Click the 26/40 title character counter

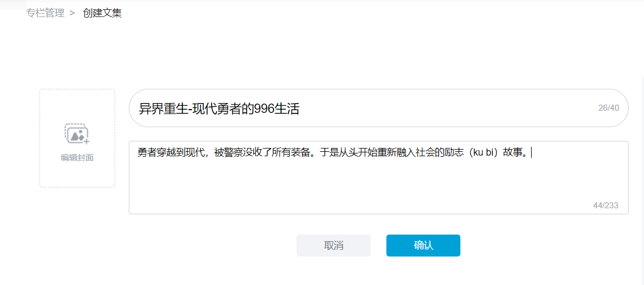pyautogui.click(x=608, y=108)
